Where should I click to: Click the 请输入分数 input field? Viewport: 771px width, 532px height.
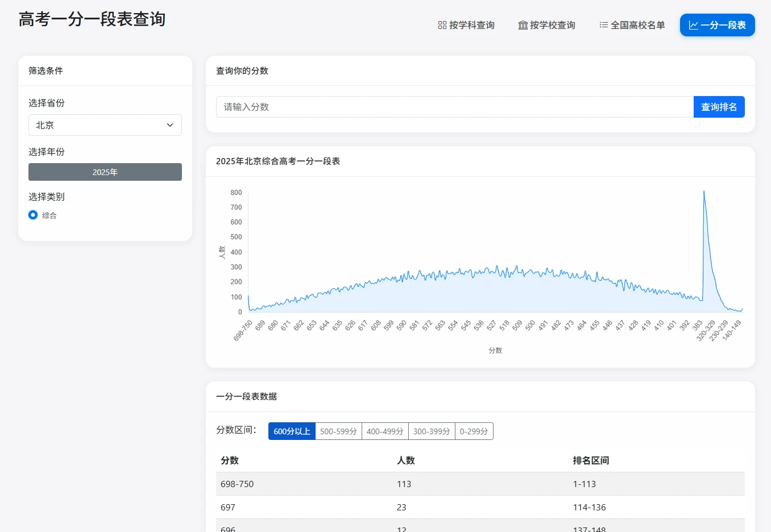(454, 107)
